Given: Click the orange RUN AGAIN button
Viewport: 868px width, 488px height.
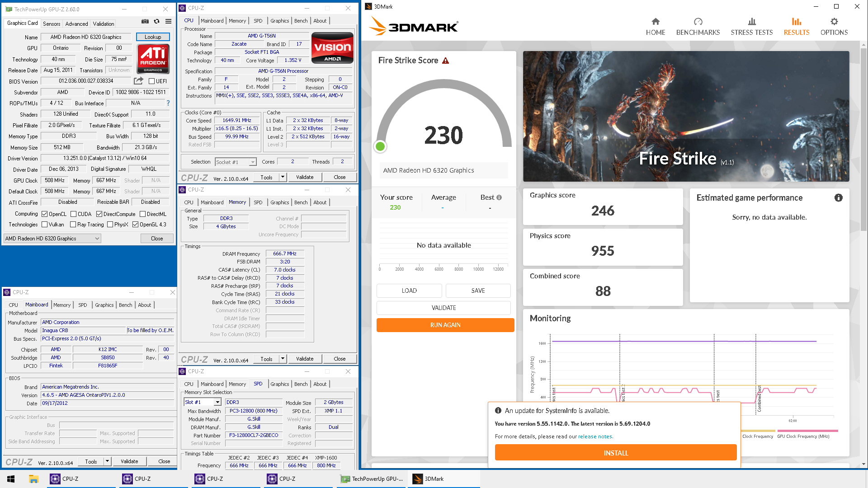Looking at the screenshot, I should [x=445, y=325].
